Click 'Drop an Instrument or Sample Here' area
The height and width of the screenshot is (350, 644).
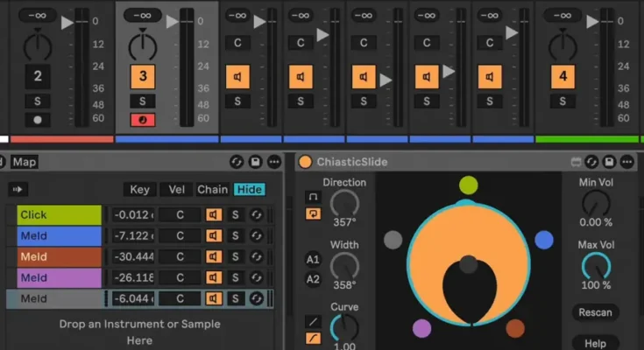(139, 332)
